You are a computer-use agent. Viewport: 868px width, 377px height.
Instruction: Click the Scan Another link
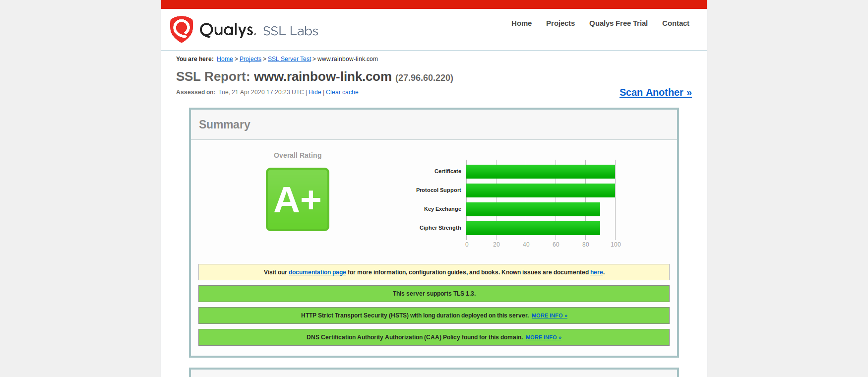coord(656,92)
